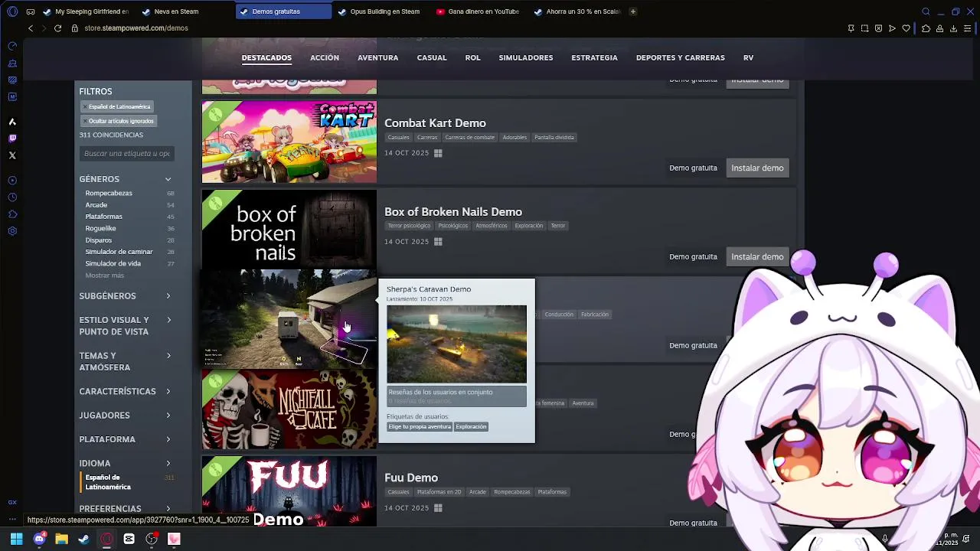Open the player icon in browser sidebar
The image size is (980, 551).
pos(12,181)
